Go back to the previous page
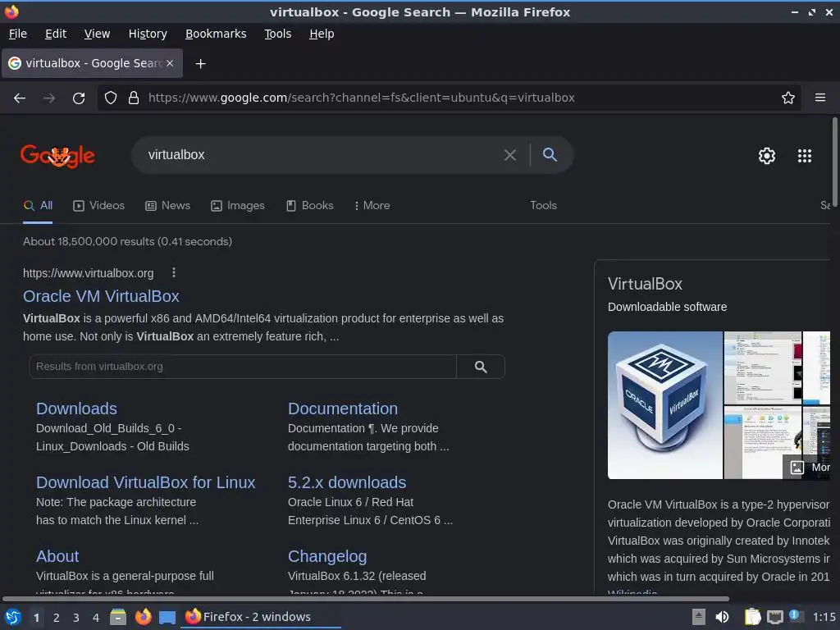Screen dimensions: 840x630 (20, 98)
